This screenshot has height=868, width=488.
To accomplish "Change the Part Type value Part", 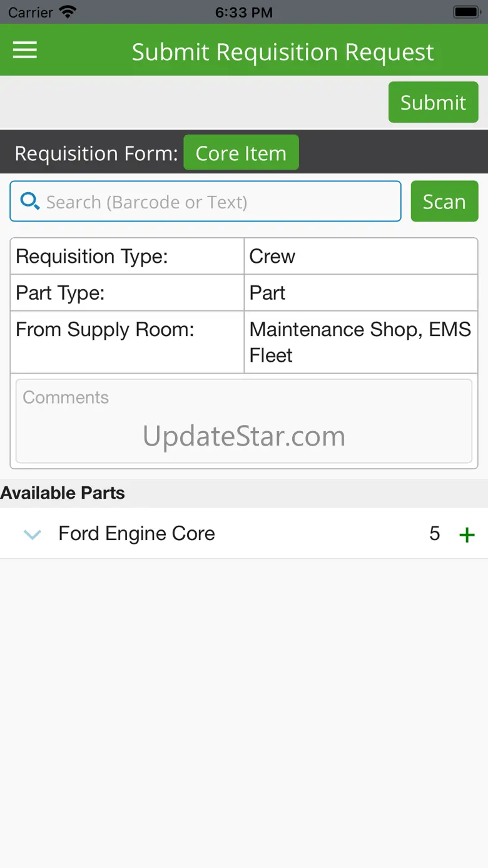I will [x=360, y=293].
